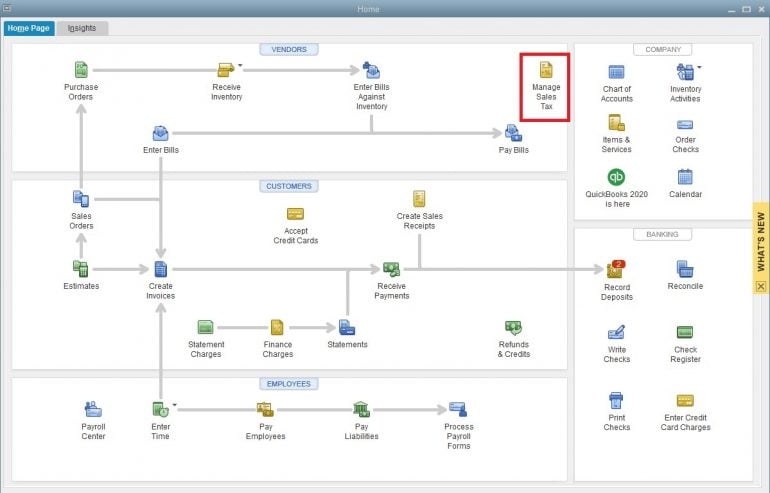770x493 pixels.
Task: Open the Payroll Center
Action: click(x=93, y=409)
